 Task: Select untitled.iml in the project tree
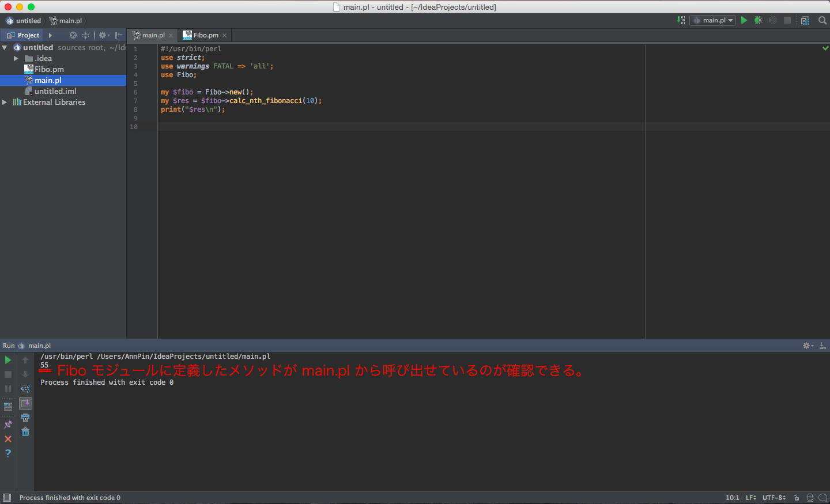tap(55, 91)
